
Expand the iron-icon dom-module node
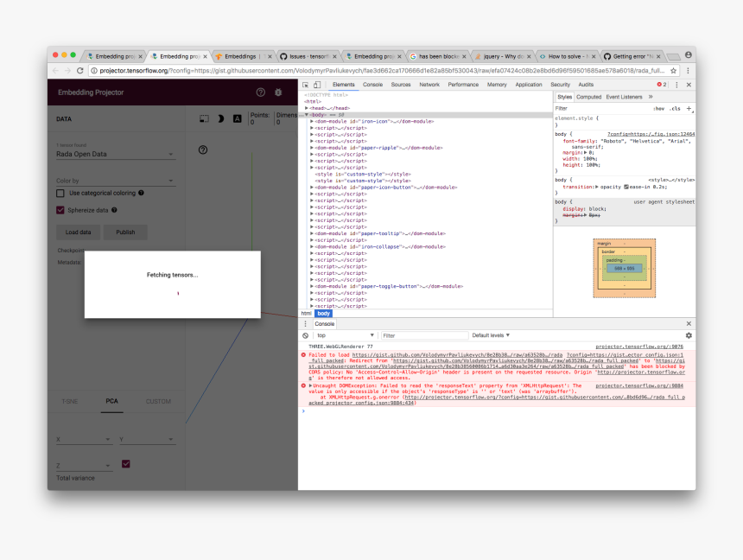click(x=312, y=121)
